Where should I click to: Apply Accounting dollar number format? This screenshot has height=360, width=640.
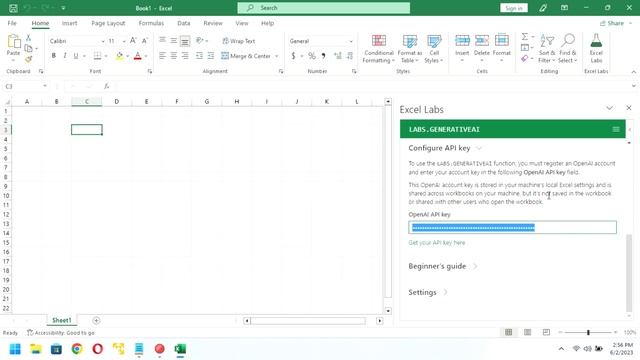click(x=293, y=56)
